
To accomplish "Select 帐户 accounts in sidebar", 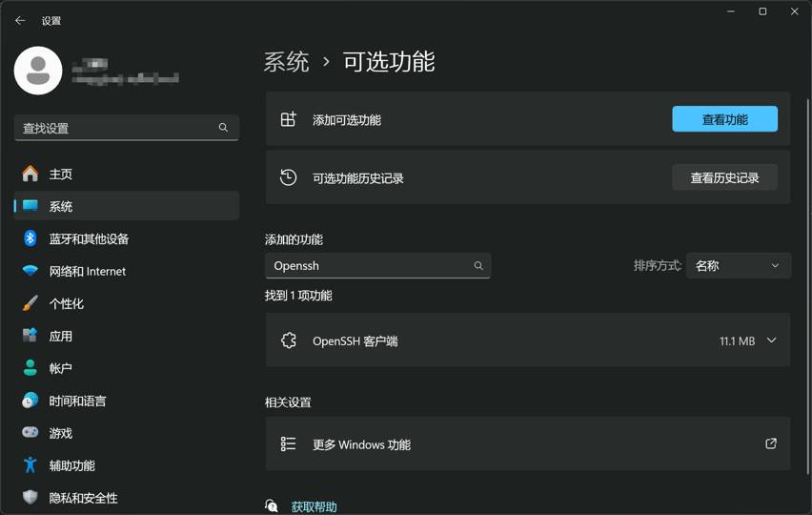I will [x=61, y=369].
